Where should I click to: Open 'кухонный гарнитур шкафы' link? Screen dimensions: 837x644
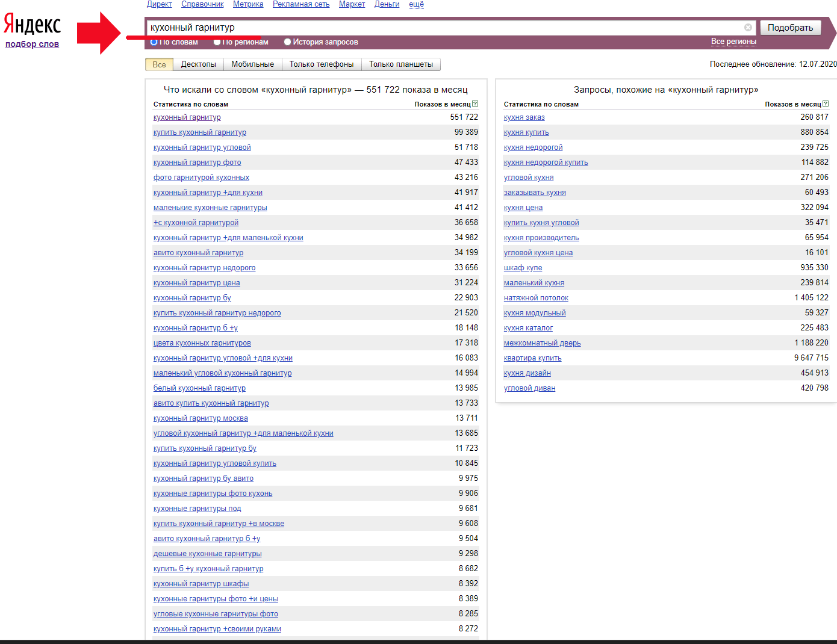pyautogui.click(x=201, y=584)
